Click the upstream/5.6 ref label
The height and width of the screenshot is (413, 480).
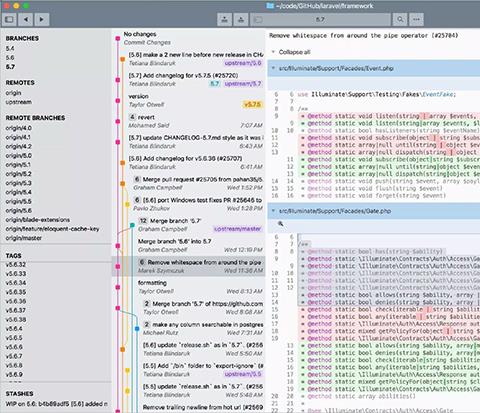[x=243, y=63]
